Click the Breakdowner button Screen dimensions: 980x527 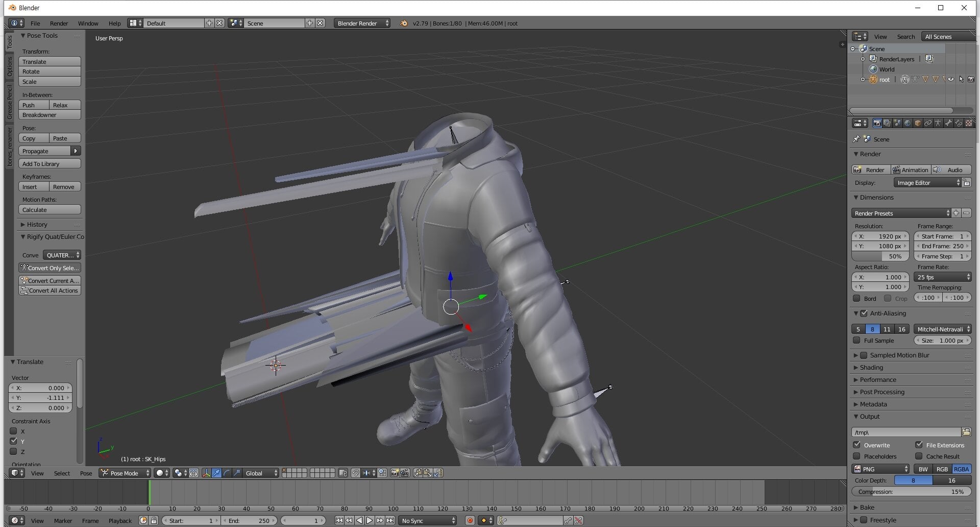coord(50,115)
